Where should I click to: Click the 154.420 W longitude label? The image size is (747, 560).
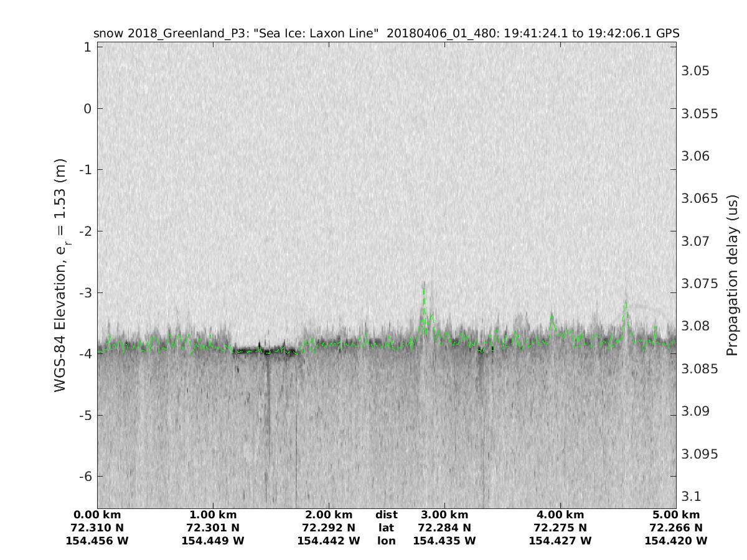[676, 541]
